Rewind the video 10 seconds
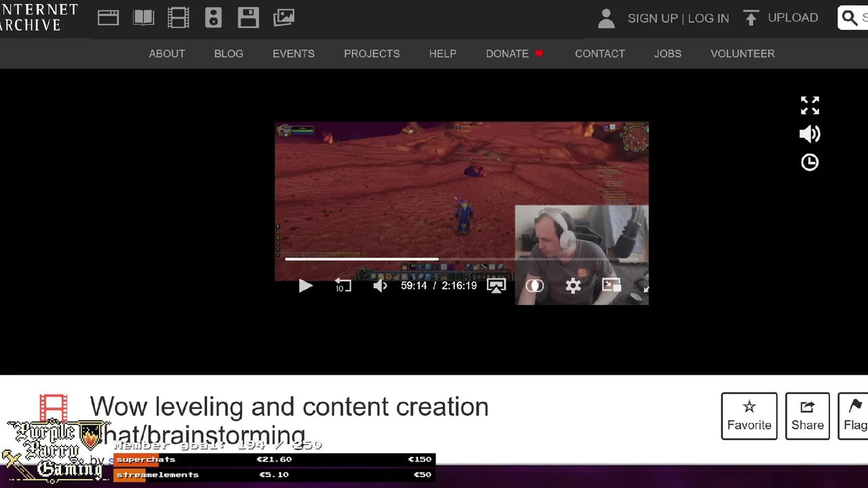This screenshot has height=488, width=868. (x=342, y=286)
